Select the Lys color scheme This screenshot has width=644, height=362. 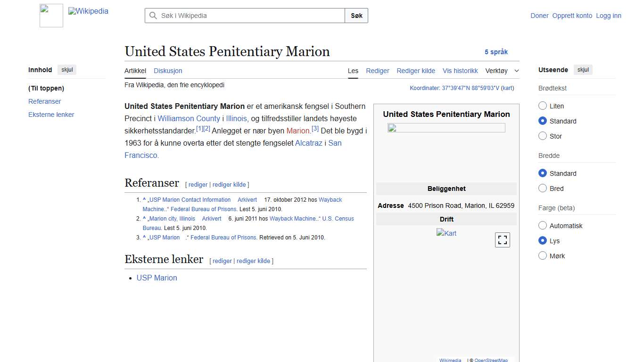pos(543,240)
